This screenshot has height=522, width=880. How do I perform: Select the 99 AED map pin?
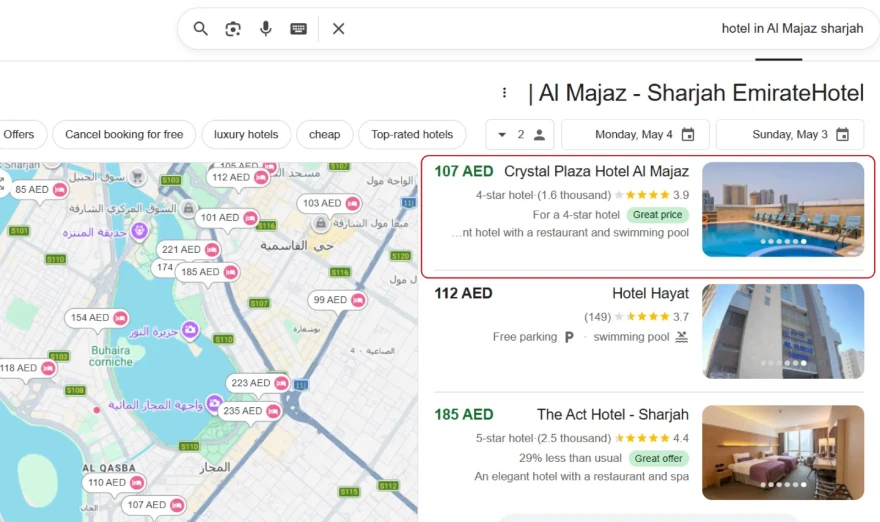[x=337, y=300]
